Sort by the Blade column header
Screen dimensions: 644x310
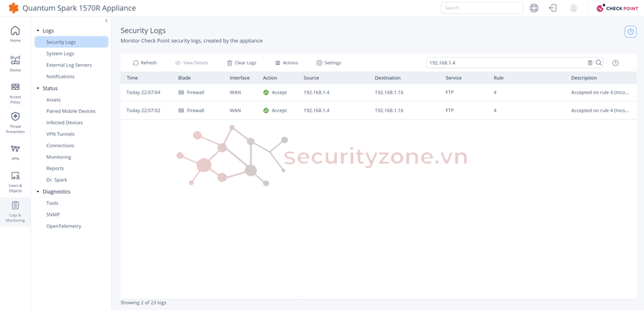tap(184, 78)
